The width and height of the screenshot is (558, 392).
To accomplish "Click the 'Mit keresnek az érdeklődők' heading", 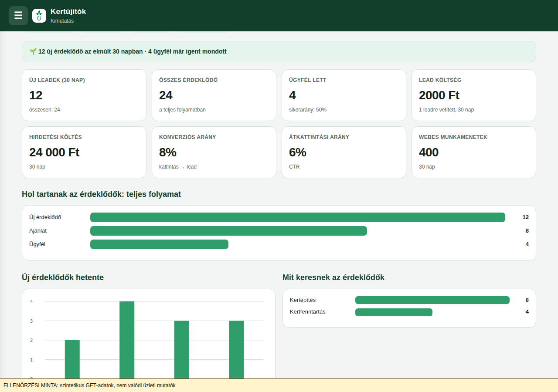I will pos(333,277).
